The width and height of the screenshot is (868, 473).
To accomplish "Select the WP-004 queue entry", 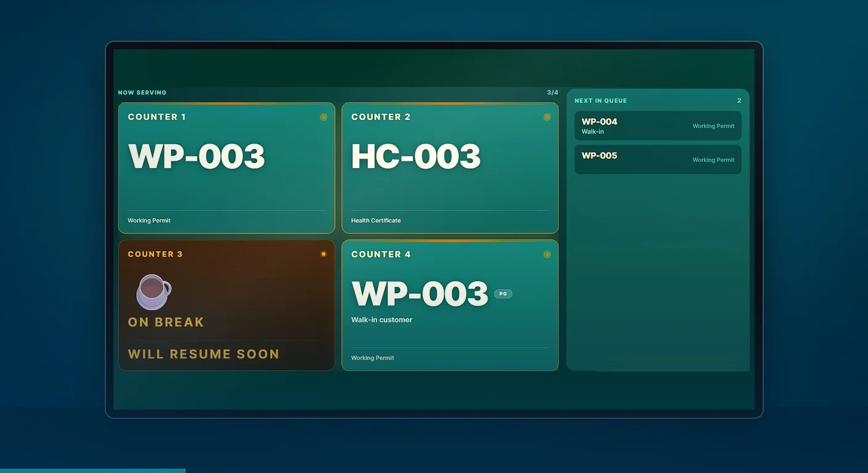I will pyautogui.click(x=658, y=126).
